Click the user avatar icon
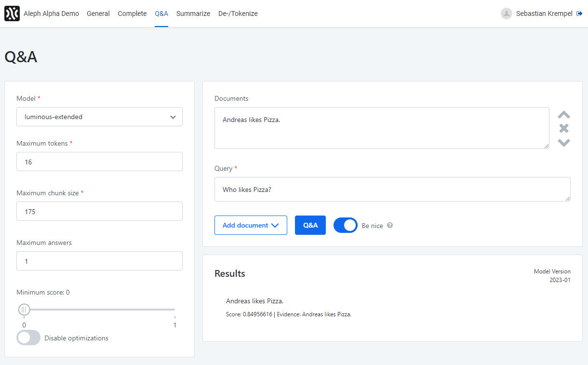 coord(506,14)
